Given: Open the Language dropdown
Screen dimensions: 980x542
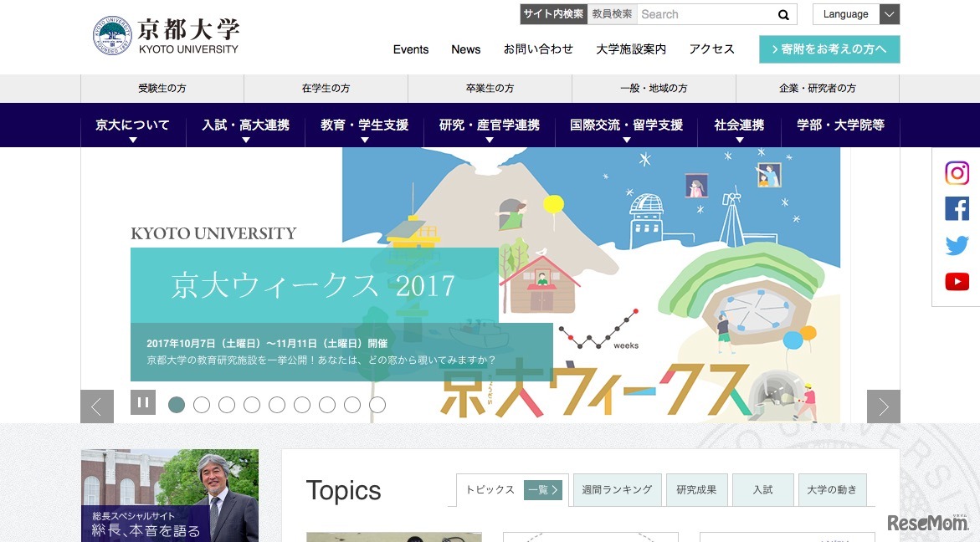Looking at the screenshot, I should pos(855,14).
